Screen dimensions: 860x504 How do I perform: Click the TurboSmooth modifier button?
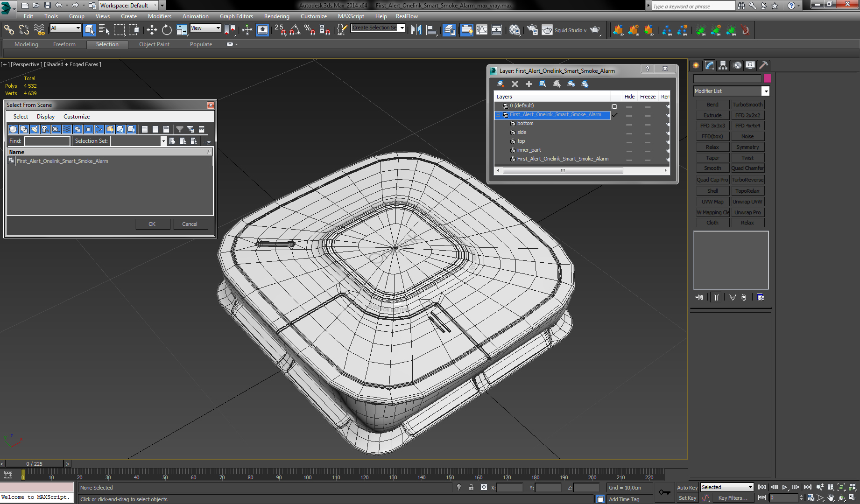click(x=747, y=105)
